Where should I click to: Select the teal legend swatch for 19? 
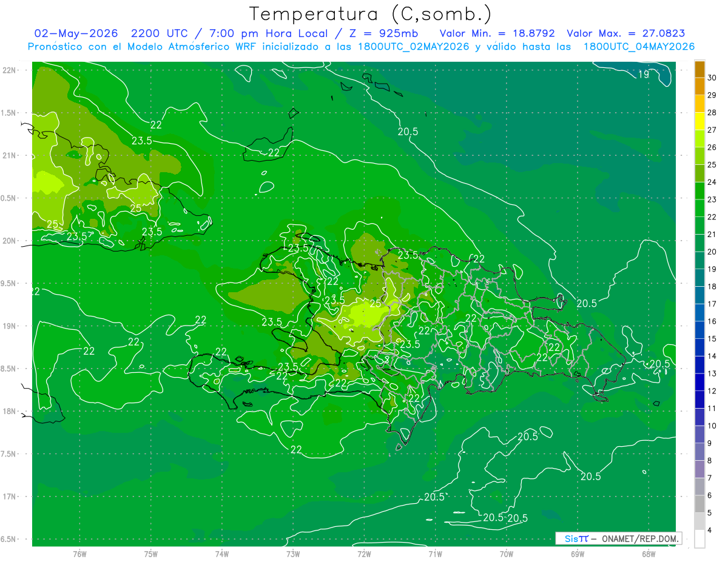click(x=699, y=261)
